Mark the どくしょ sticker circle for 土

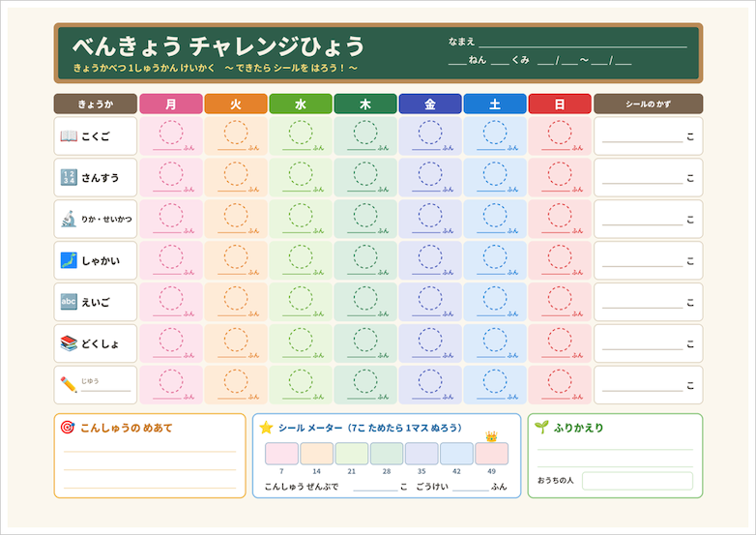[x=495, y=340]
